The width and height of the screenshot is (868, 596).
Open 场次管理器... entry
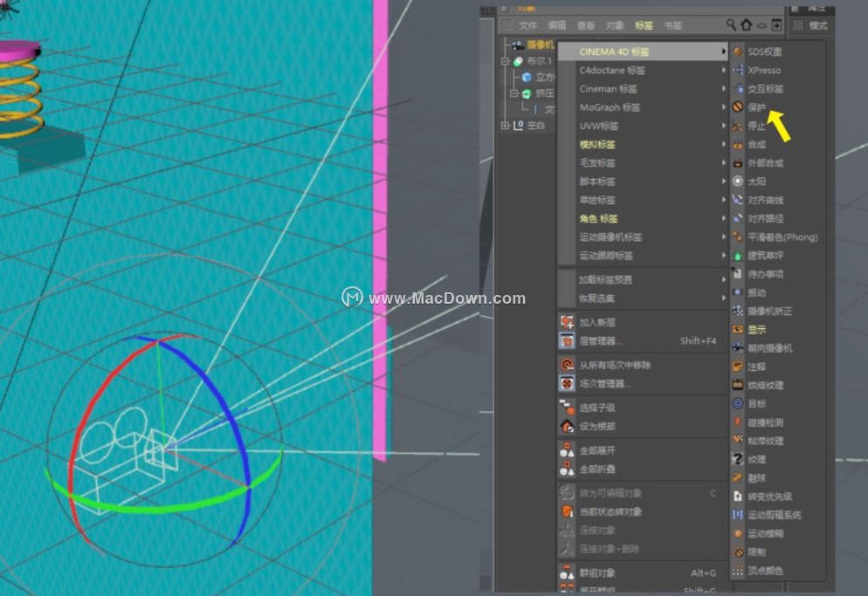[643, 383]
